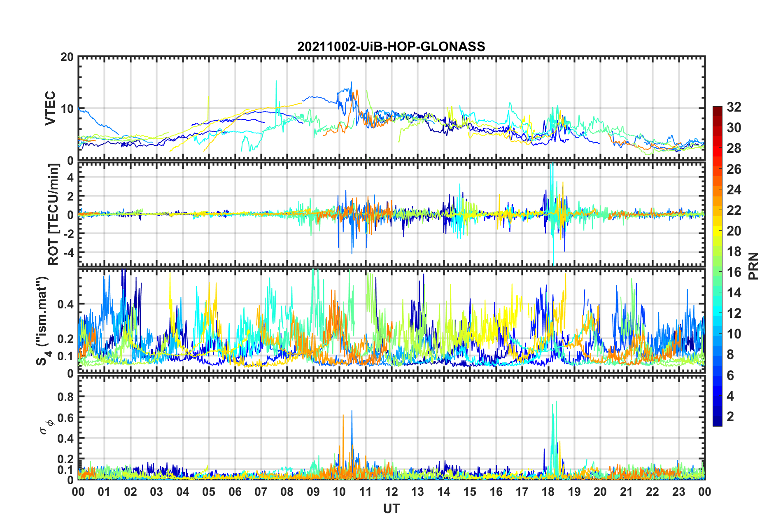This screenshot has height=532, width=783.
Task: Click x-axis tick label 22
Action: 652,492
